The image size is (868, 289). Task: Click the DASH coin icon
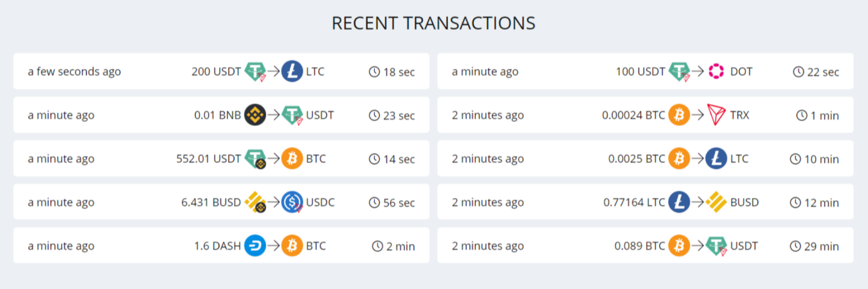[x=255, y=246]
